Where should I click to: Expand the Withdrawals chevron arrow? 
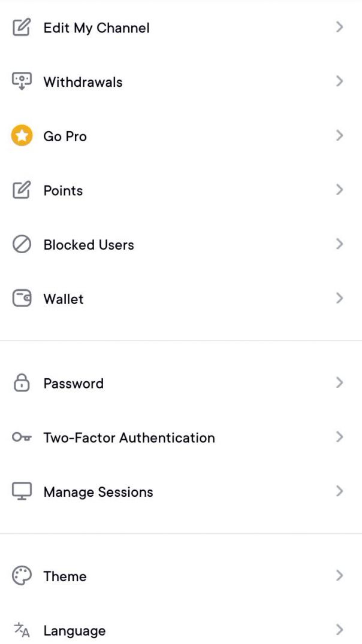pyautogui.click(x=339, y=81)
